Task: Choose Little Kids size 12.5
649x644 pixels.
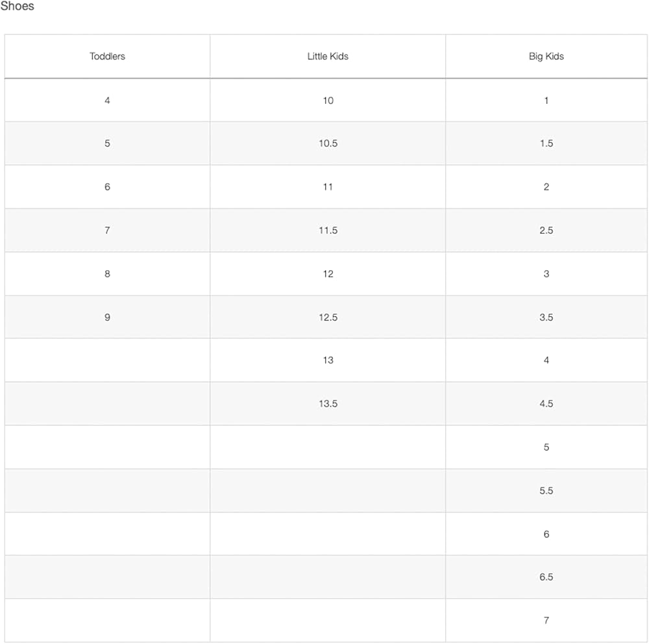Action: (328, 317)
